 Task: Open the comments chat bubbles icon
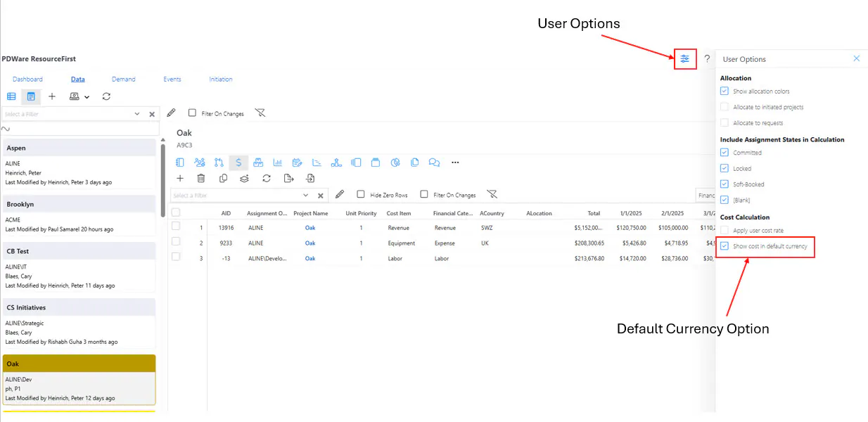click(x=434, y=162)
